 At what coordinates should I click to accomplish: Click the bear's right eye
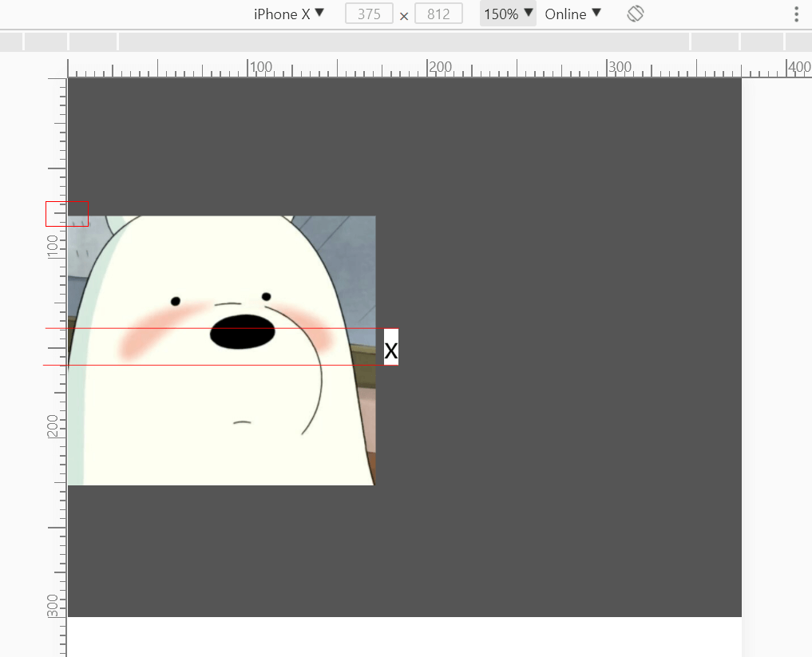point(266,296)
